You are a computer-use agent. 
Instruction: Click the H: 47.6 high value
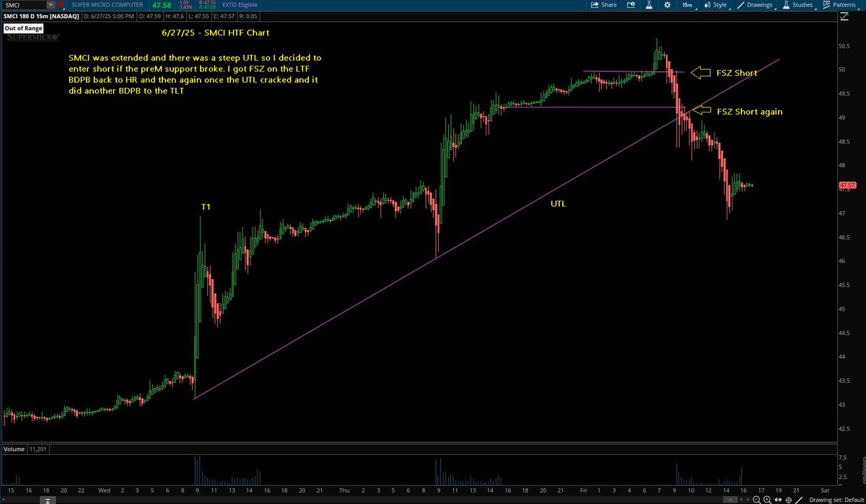[x=175, y=17]
